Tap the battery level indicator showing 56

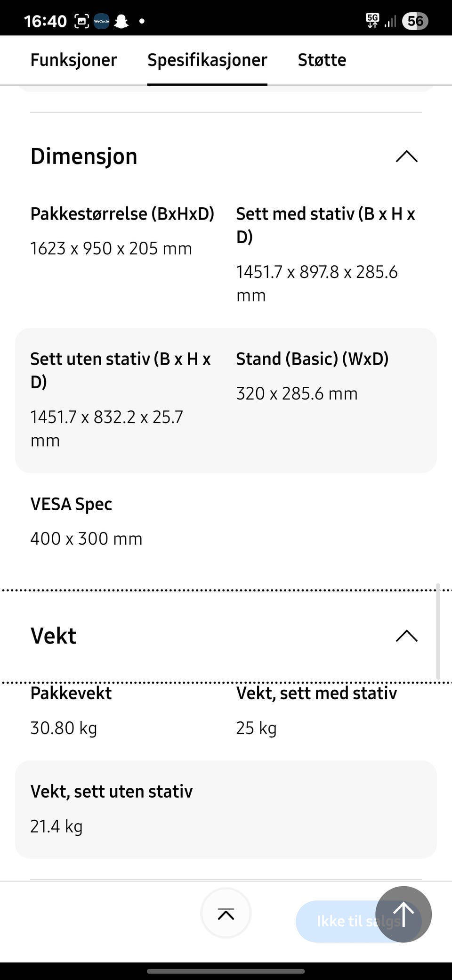415,21
